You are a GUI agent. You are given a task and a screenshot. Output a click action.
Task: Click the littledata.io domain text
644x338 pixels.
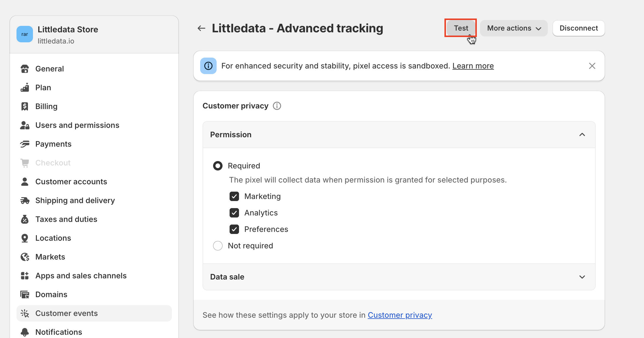click(56, 41)
